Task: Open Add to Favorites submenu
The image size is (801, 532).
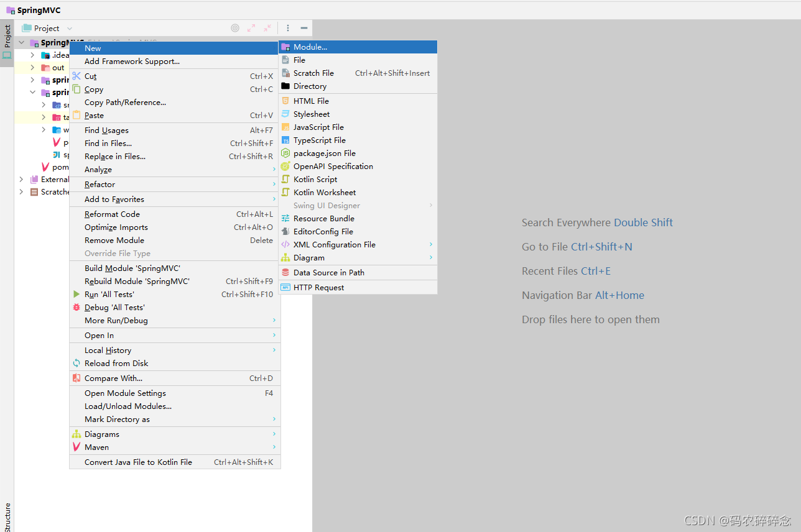Action: coord(175,199)
